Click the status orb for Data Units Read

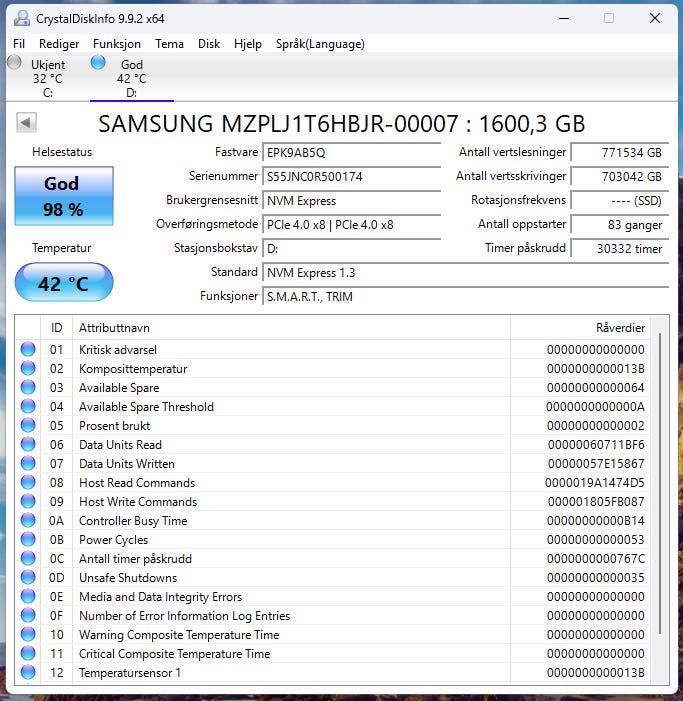click(x=28, y=444)
